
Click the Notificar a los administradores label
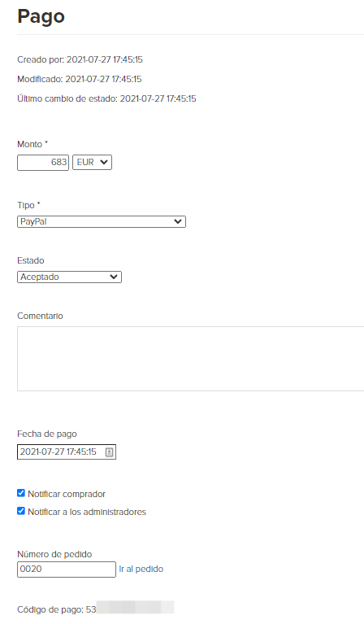point(87,512)
